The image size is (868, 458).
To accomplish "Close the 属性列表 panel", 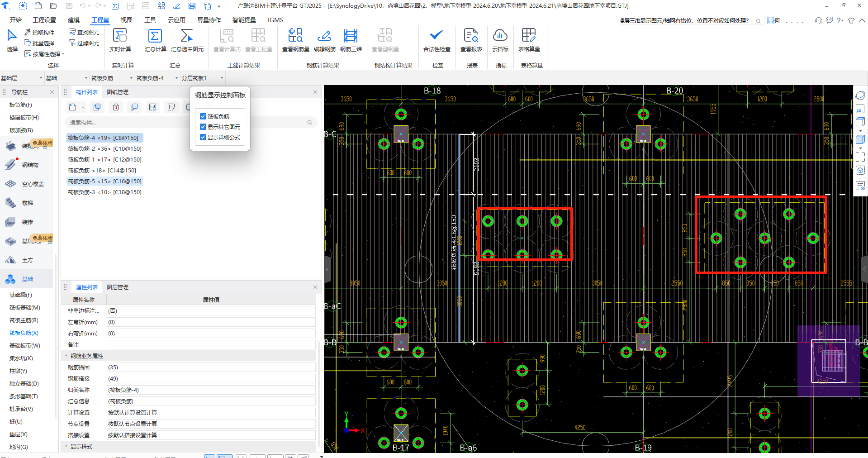I will point(315,287).
